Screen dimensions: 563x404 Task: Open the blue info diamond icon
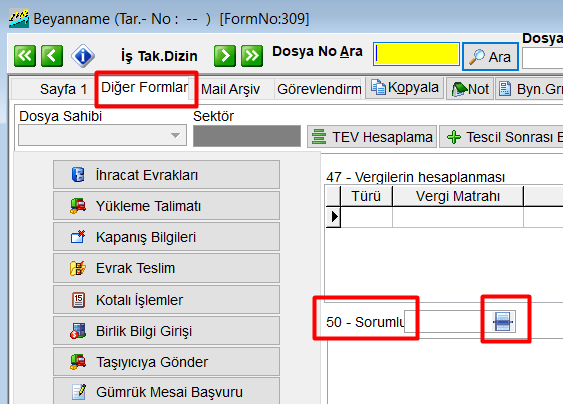pos(83,56)
